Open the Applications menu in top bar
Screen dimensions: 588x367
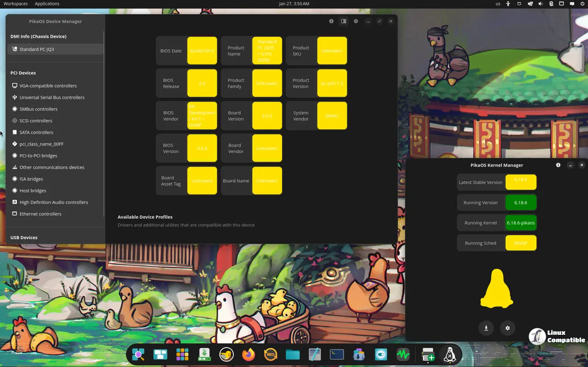(x=47, y=4)
